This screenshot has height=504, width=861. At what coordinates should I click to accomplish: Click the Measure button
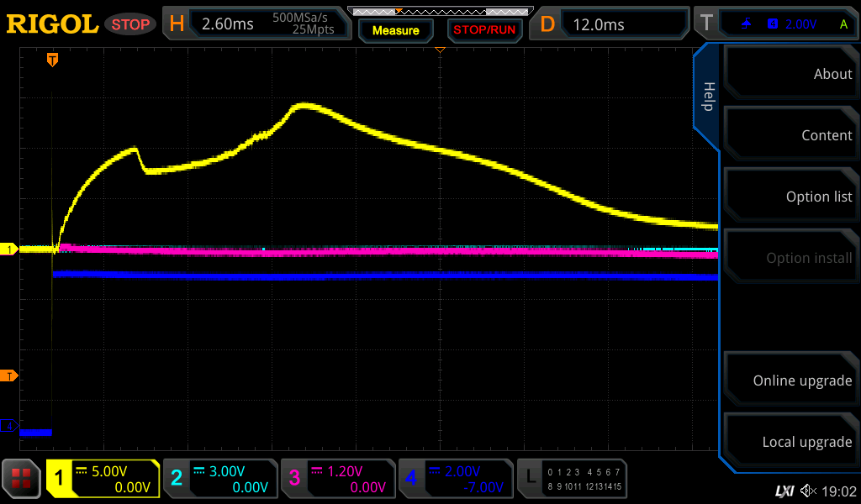[x=395, y=30]
